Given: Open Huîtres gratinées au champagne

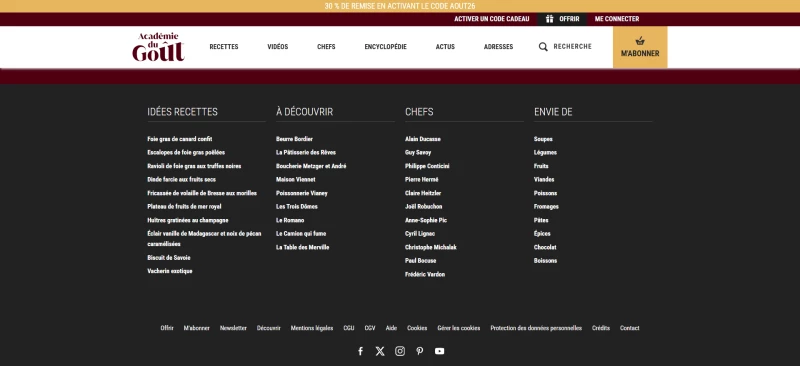Looking at the screenshot, I should (x=188, y=220).
